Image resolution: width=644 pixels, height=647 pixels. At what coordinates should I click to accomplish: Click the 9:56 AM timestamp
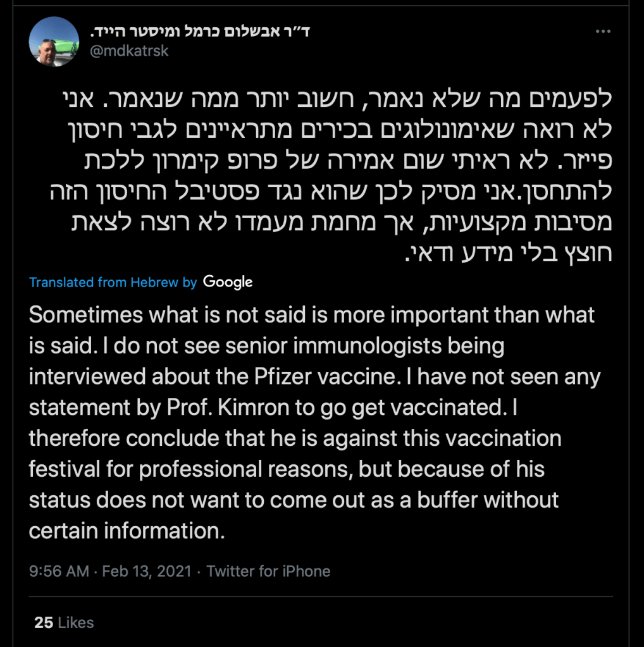(x=59, y=571)
